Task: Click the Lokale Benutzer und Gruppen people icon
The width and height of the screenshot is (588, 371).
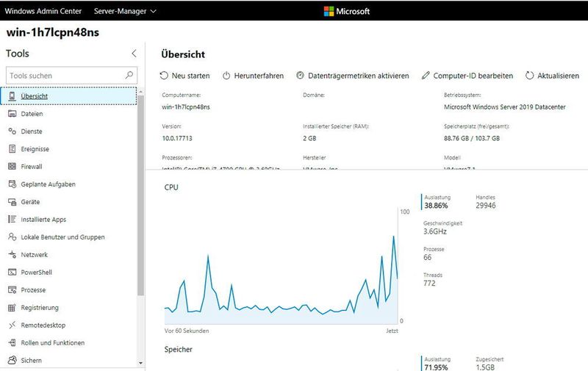Action: point(12,237)
